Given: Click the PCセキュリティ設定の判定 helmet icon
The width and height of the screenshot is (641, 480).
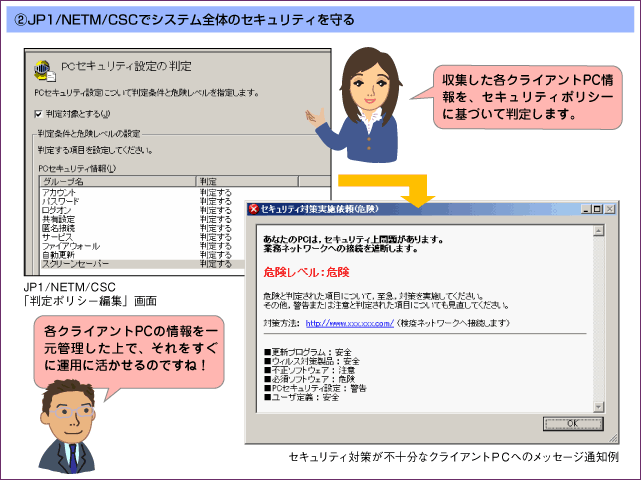Looking at the screenshot, I should coord(44,70).
